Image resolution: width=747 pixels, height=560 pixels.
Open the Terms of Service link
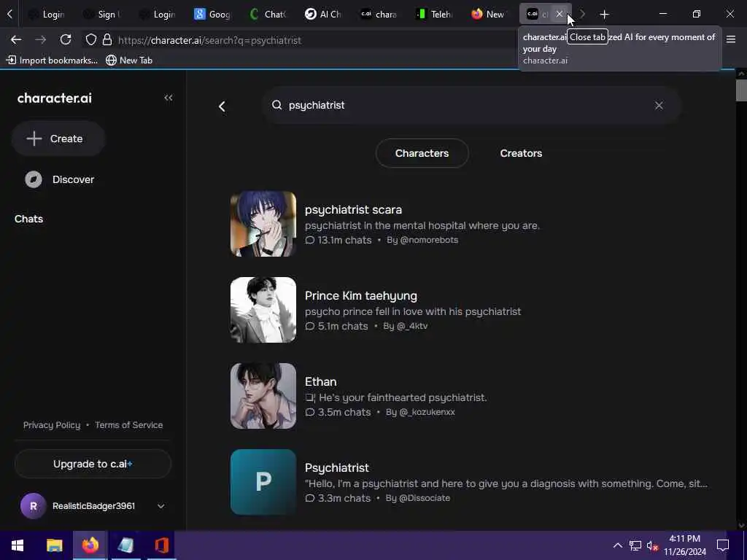pos(128,425)
